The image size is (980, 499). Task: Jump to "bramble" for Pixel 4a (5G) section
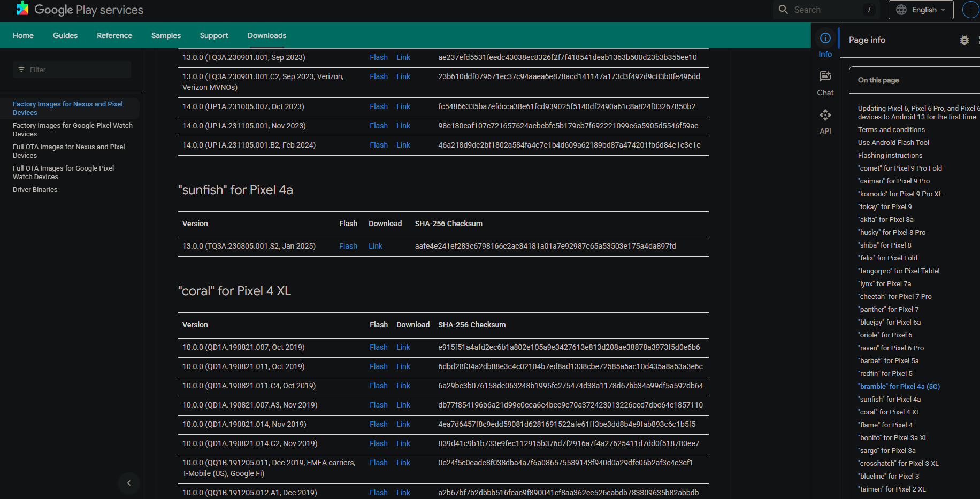pos(899,386)
